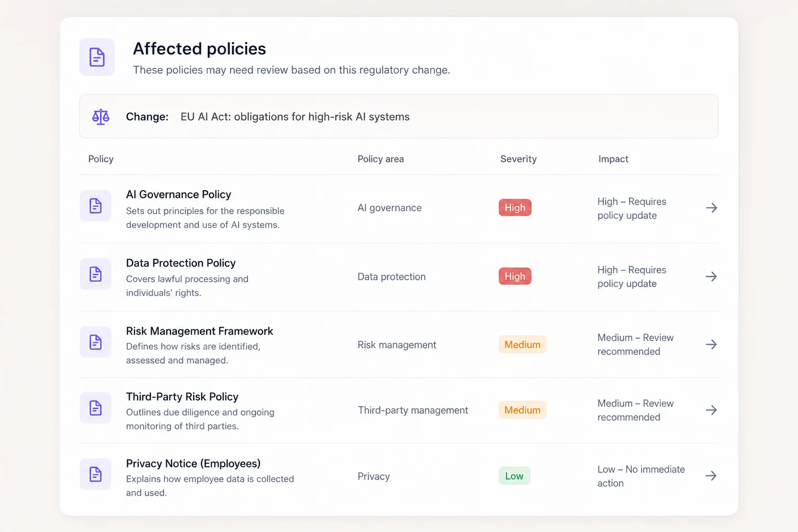This screenshot has height=532, width=798.
Task: Click the Third-Party Risk Policy document icon
Action: (x=96, y=408)
